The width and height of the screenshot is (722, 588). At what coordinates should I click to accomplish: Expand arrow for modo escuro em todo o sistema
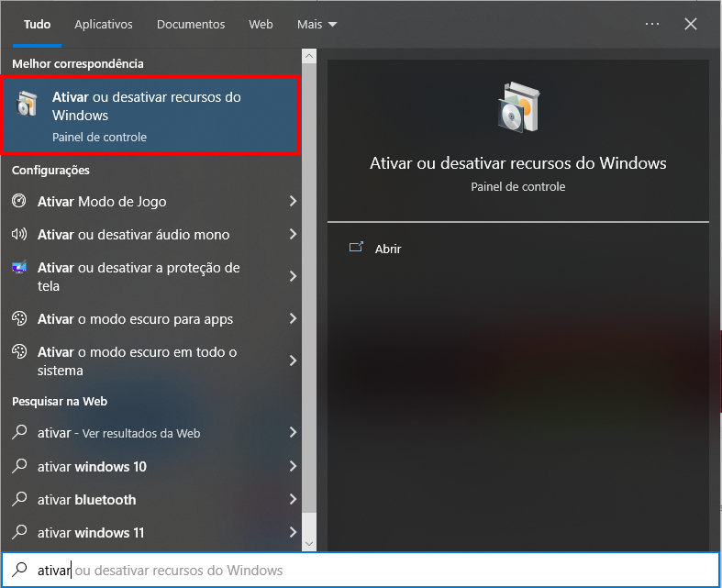(x=293, y=361)
